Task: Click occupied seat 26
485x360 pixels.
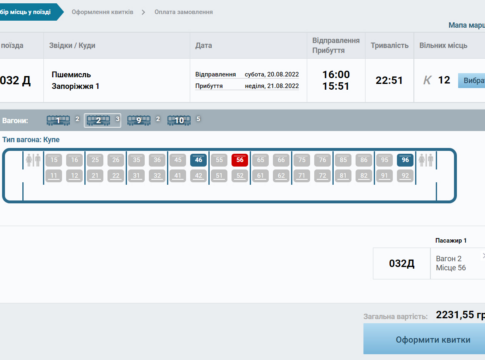Action: [x=116, y=160]
